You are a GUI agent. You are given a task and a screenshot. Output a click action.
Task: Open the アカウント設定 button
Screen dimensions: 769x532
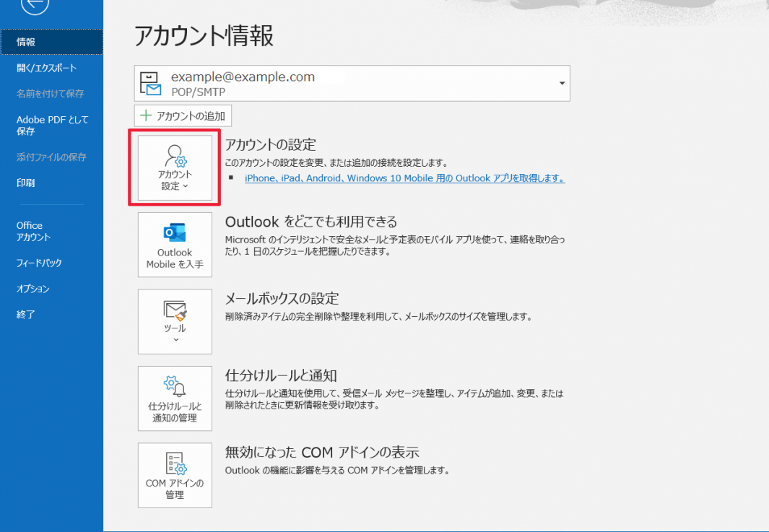pos(175,167)
